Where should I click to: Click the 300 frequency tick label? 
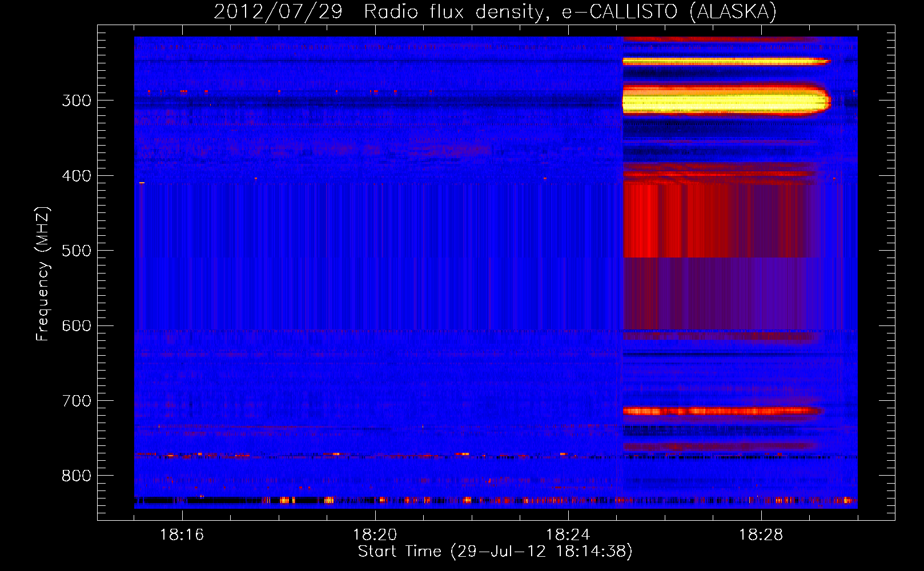click(77, 100)
